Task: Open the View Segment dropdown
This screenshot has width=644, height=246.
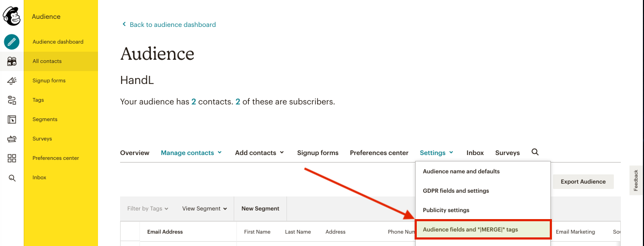Action: point(204,209)
